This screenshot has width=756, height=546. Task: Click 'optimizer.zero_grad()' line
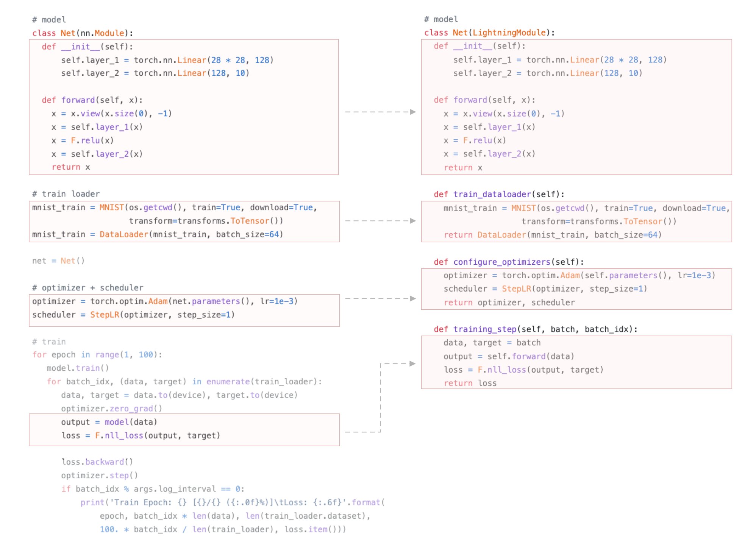(x=111, y=409)
